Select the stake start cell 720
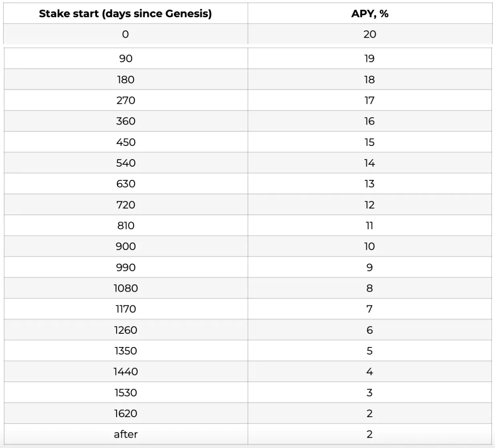 click(x=126, y=205)
